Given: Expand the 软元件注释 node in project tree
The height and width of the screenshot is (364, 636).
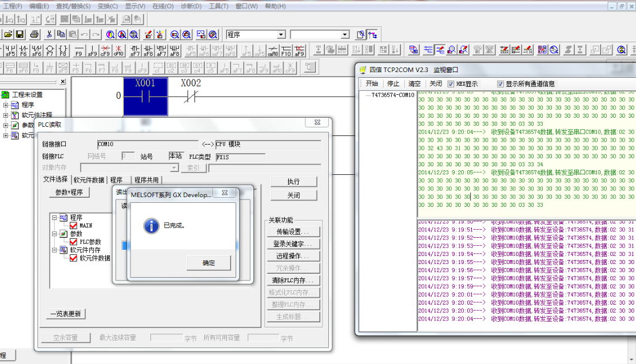Looking at the screenshot, I should (6, 115).
